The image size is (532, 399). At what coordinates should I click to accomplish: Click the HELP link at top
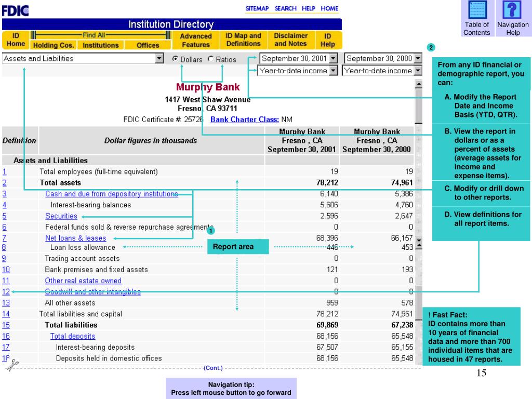click(x=309, y=8)
